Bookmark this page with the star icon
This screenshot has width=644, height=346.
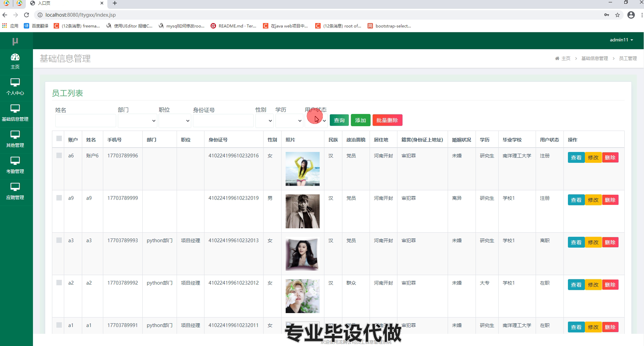(618, 15)
